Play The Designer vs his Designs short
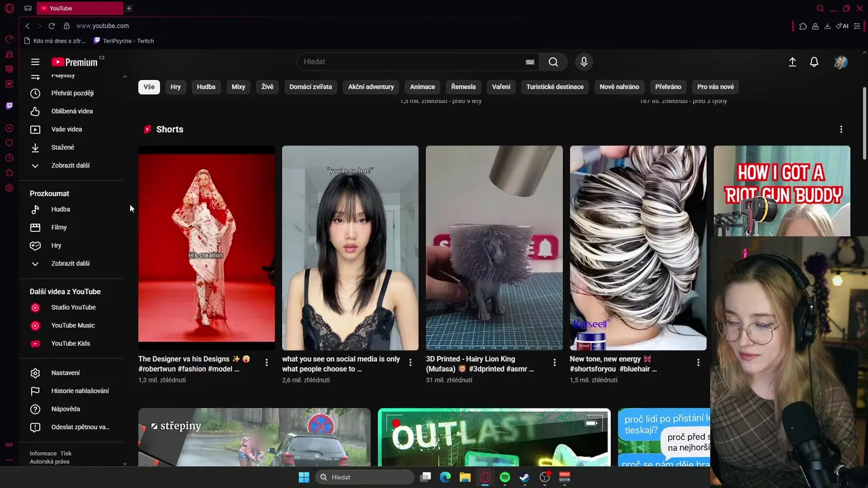Screen dimensions: 868x488 (x=207, y=247)
